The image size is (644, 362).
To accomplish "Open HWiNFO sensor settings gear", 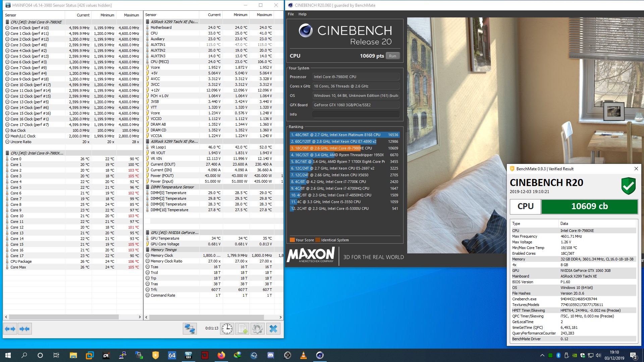I will [258, 329].
